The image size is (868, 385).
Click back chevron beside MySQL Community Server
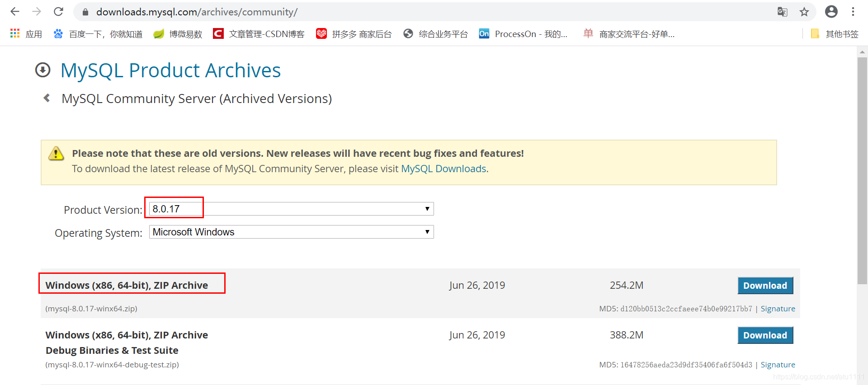(x=47, y=98)
